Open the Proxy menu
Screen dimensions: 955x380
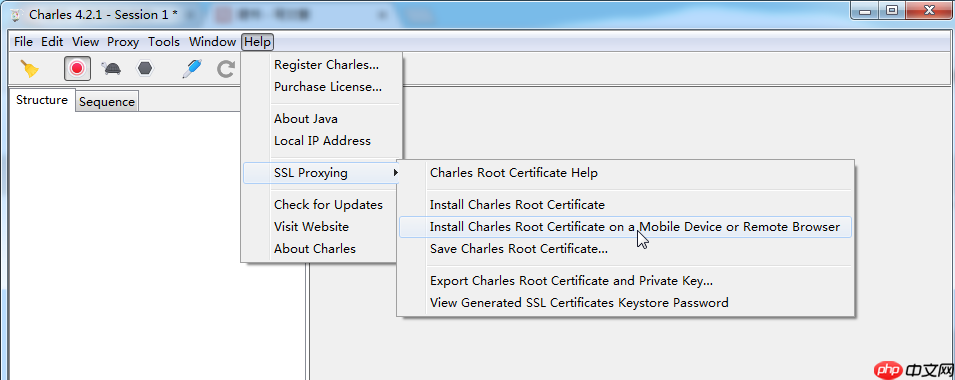(x=123, y=42)
